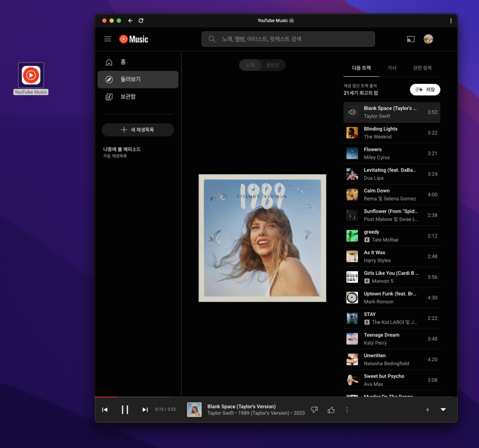Reload the page with the refresh icon
Image resolution: width=479 pixels, height=448 pixels.
pos(141,20)
